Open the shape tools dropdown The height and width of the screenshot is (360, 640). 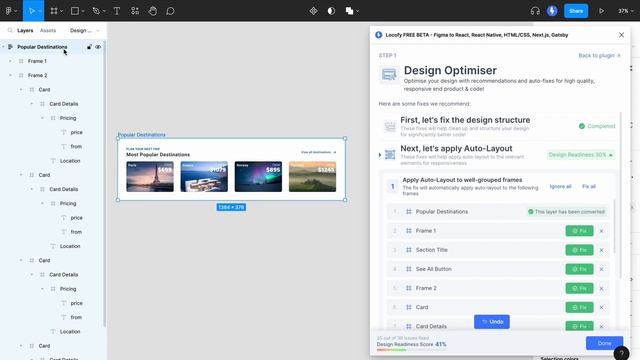[82, 11]
